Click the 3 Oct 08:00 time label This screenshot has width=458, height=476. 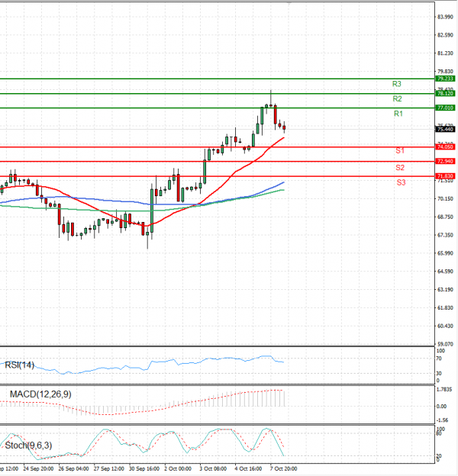pyautogui.click(x=213, y=468)
